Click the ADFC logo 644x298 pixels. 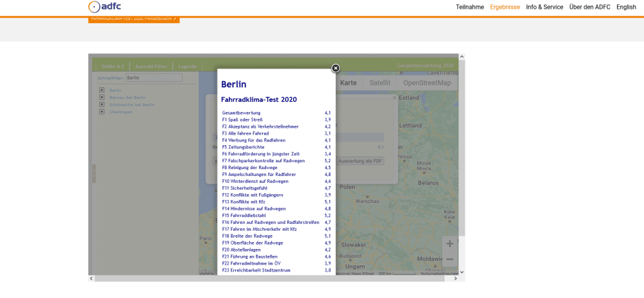105,6
